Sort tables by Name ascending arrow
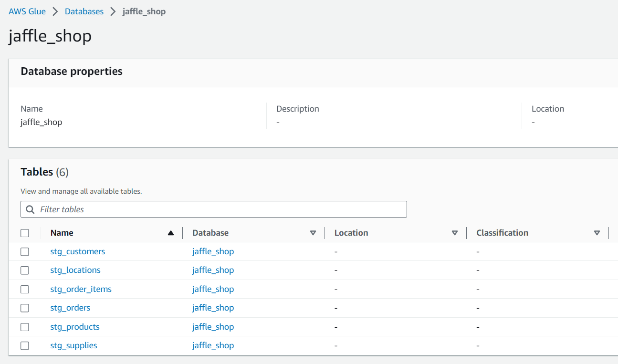This screenshot has height=364, width=618. 171,233
